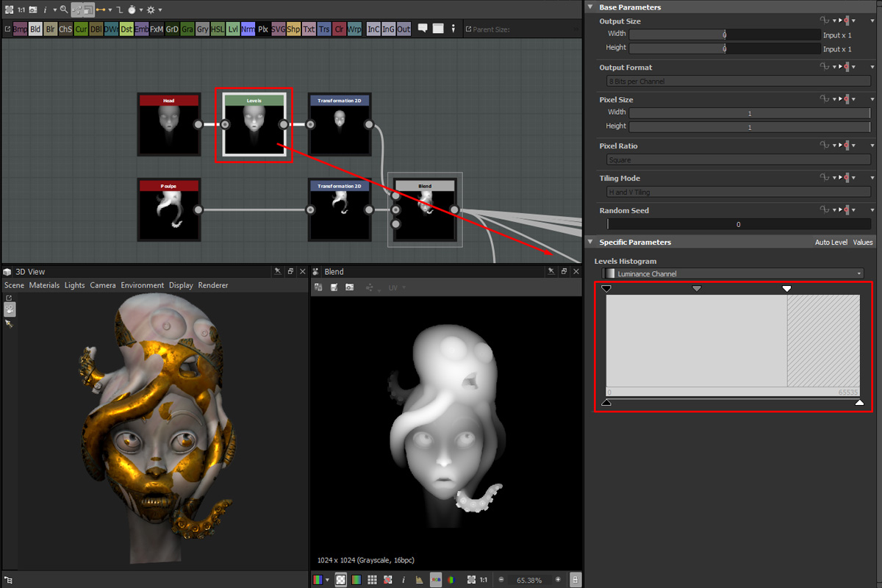The height and width of the screenshot is (588, 882).
Task: Add a Bitmap node via Bmp shortcut
Action: [21, 29]
